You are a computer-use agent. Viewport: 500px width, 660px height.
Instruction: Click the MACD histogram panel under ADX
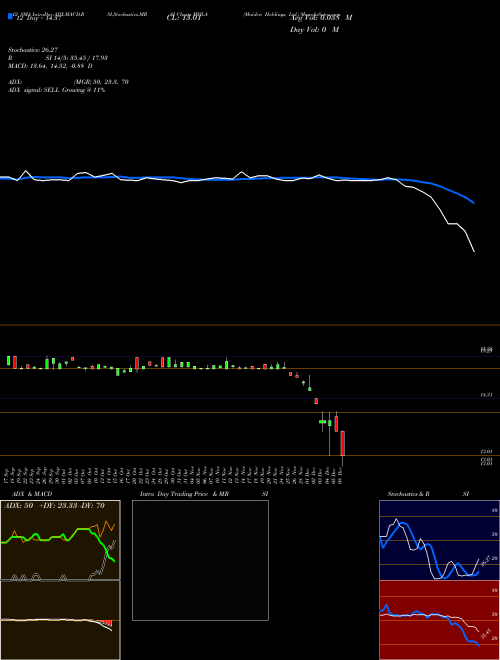pyautogui.click(x=60, y=620)
